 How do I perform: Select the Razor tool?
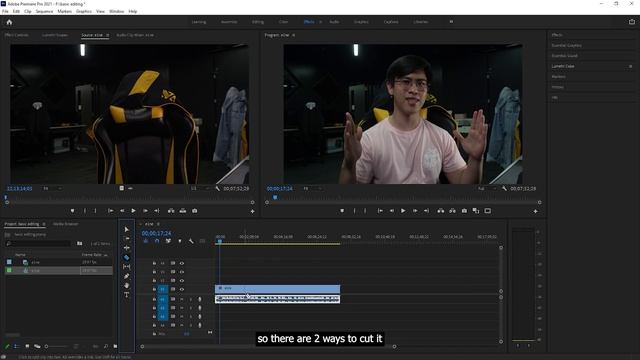pyautogui.click(x=127, y=257)
